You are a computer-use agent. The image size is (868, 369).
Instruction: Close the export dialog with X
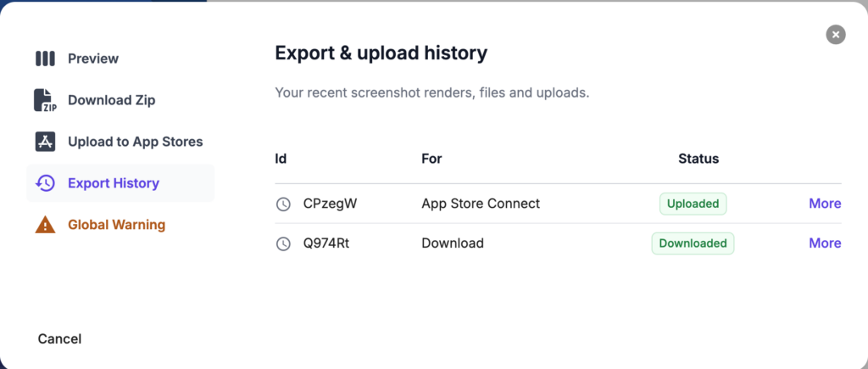836,35
